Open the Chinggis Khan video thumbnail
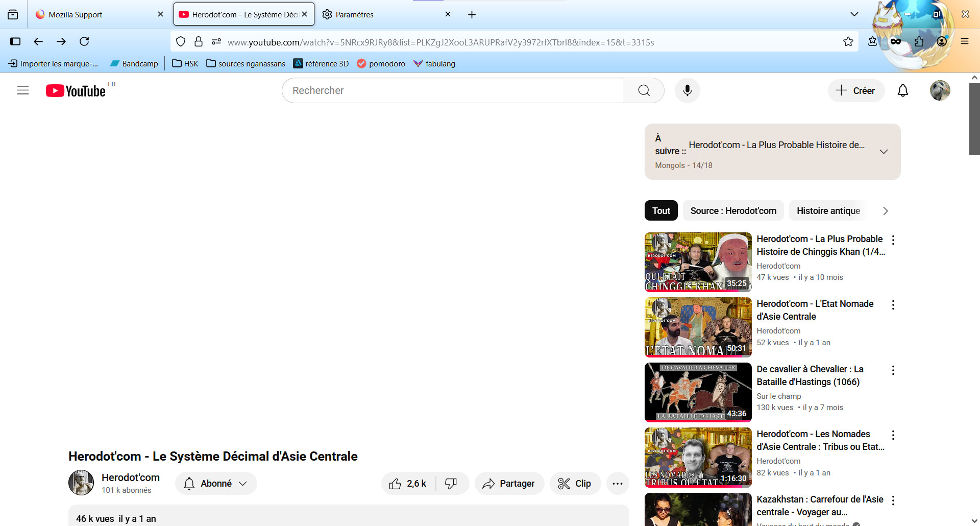This screenshot has height=526, width=980. (x=698, y=262)
